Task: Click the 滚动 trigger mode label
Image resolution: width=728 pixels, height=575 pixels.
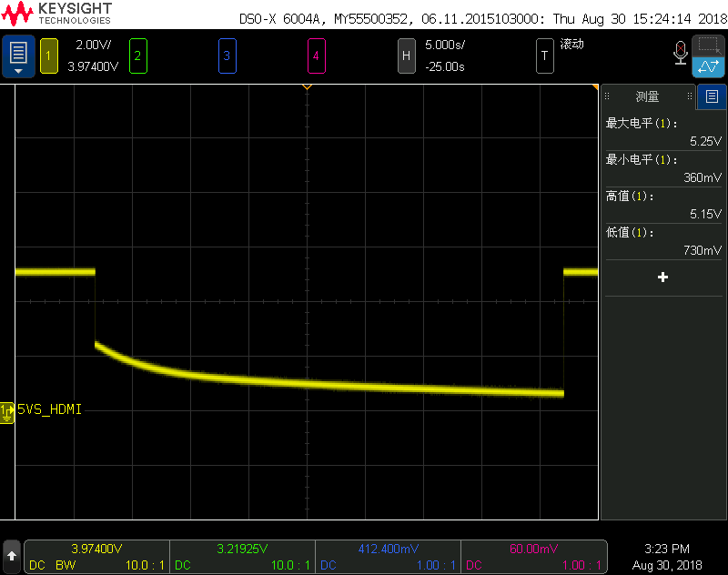Action: coord(571,44)
